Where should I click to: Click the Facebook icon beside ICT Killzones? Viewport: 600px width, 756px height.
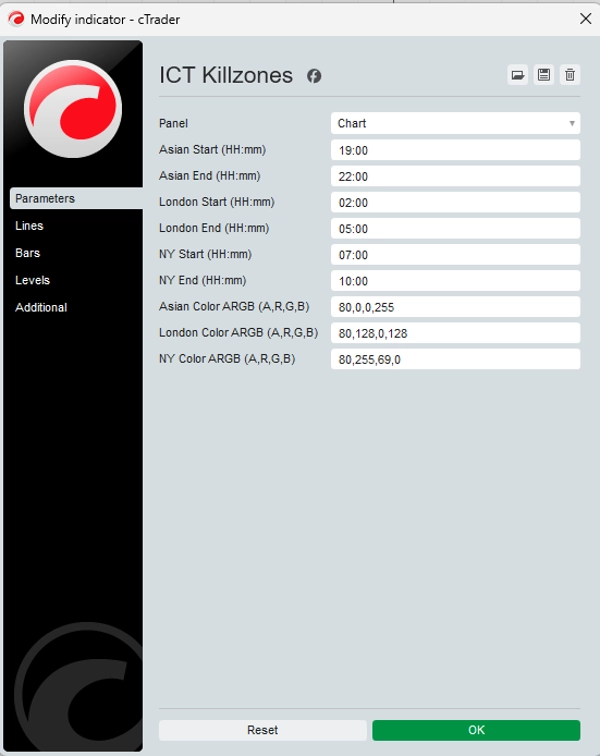314,76
